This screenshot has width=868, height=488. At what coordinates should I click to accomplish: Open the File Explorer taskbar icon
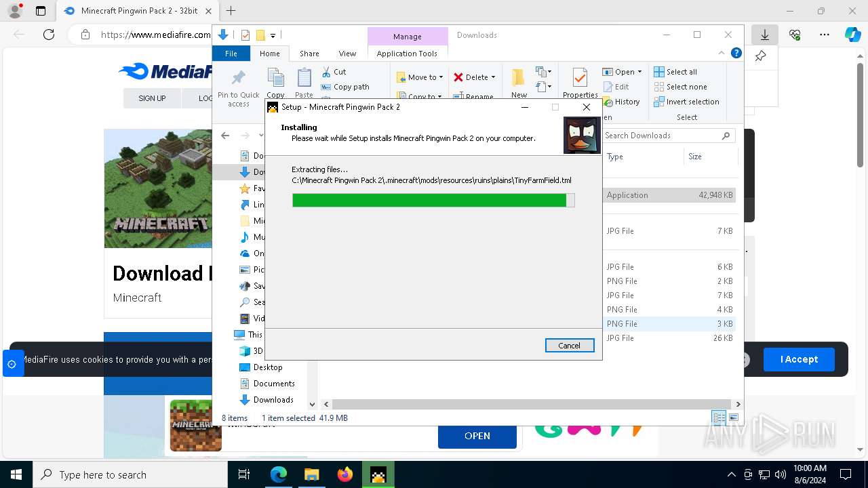click(x=312, y=474)
